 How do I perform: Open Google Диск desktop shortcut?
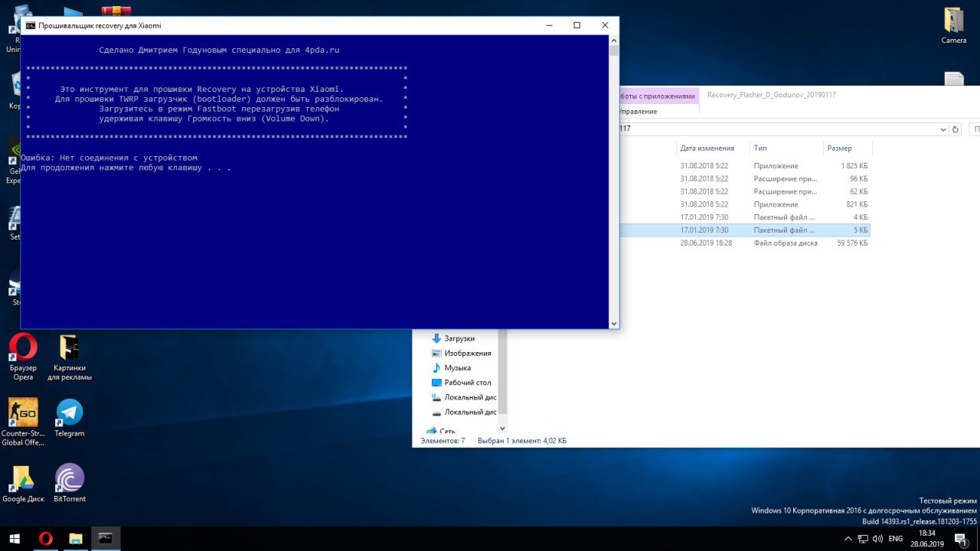coord(23,483)
